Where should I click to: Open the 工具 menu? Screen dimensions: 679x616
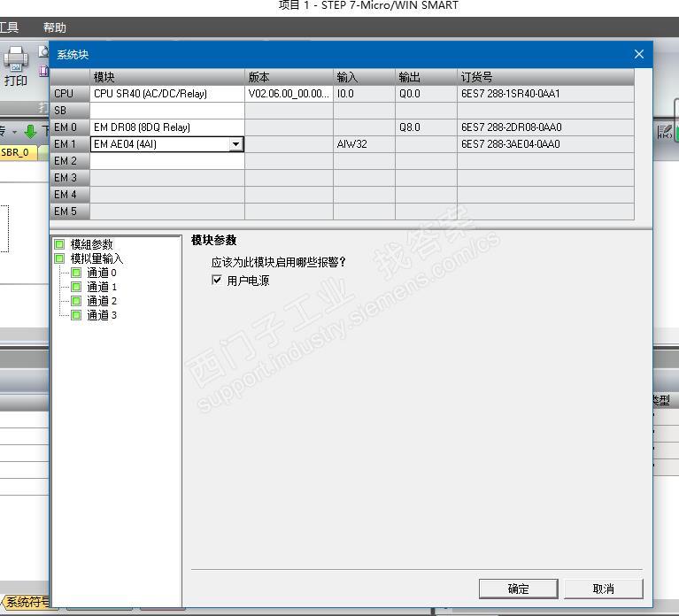coord(9,27)
